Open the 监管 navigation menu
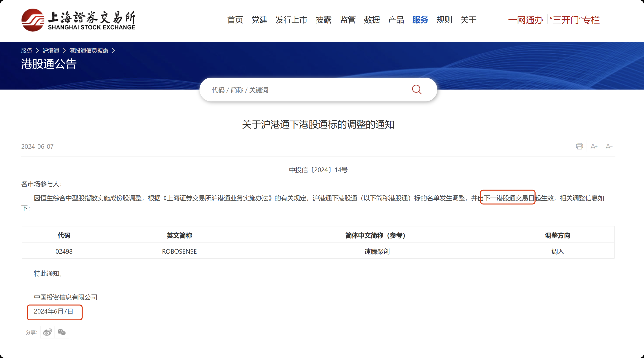The image size is (644, 358). click(x=348, y=20)
